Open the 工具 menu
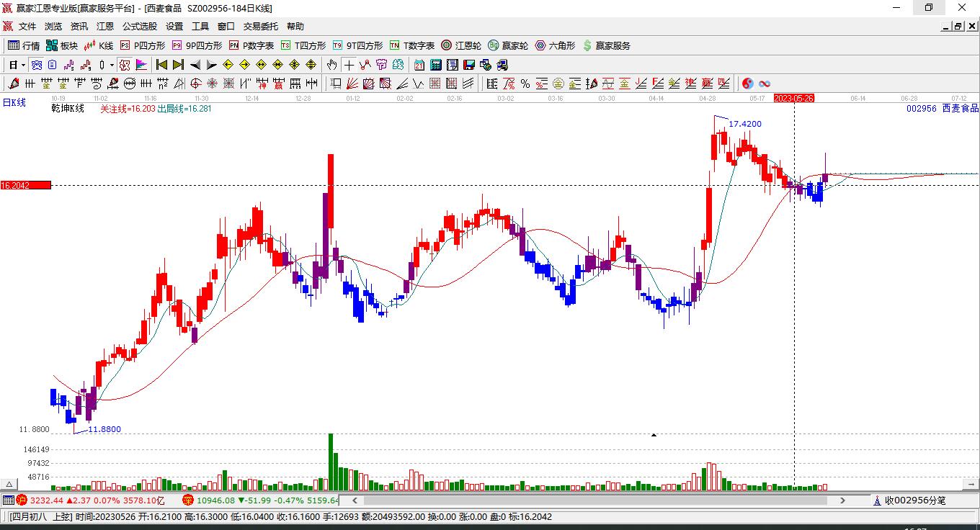The height and width of the screenshot is (530, 980). [x=200, y=27]
